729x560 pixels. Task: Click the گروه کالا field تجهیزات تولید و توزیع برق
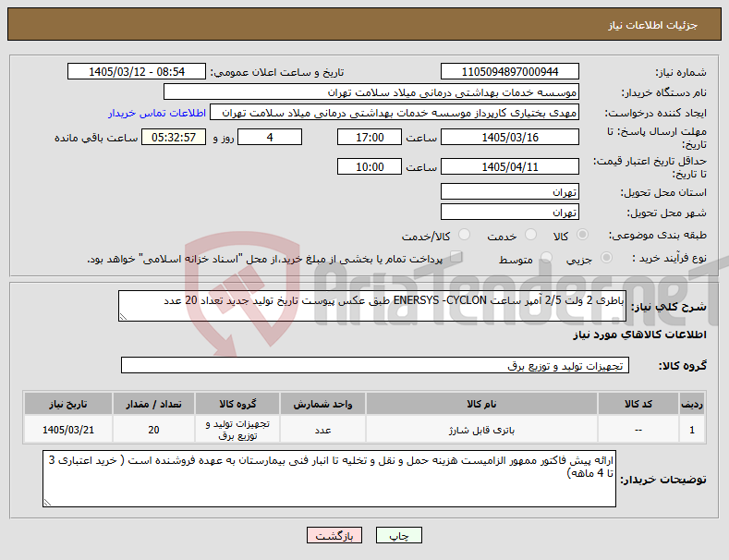[375, 365]
